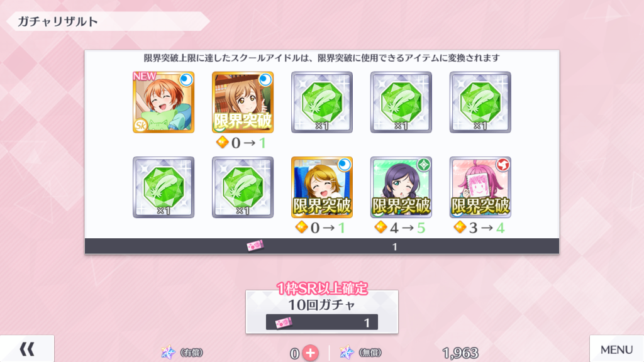Click the 10回ガチャ button
Viewport: 644px width, 362px height.
322,312
